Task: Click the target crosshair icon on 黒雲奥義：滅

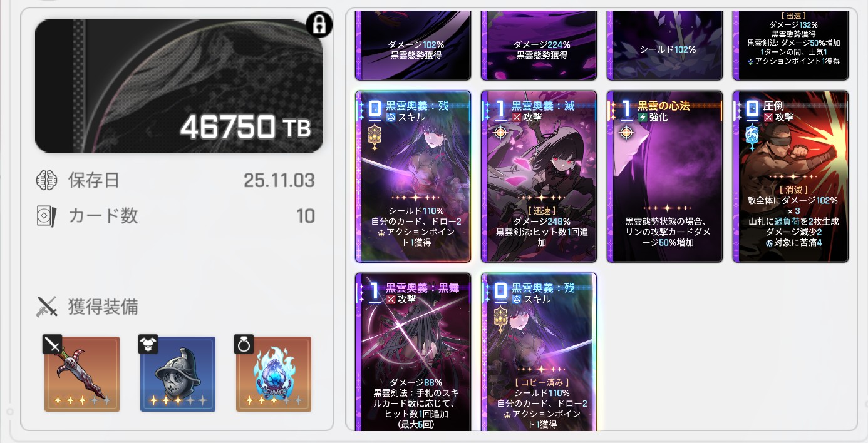Action: (x=500, y=133)
